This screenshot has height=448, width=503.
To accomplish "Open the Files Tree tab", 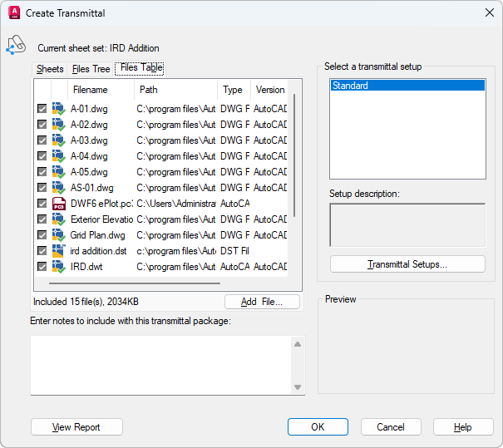I will pos(91,69).
